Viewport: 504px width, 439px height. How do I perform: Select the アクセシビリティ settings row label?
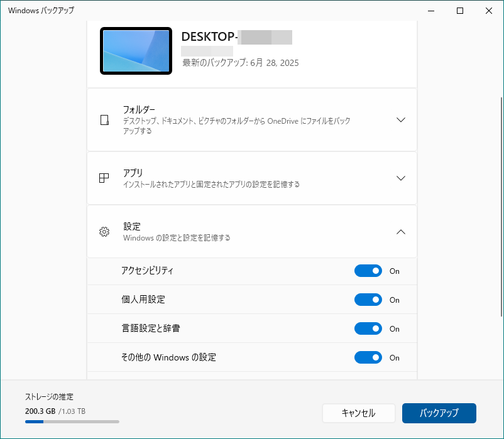[x=147, y=271]
